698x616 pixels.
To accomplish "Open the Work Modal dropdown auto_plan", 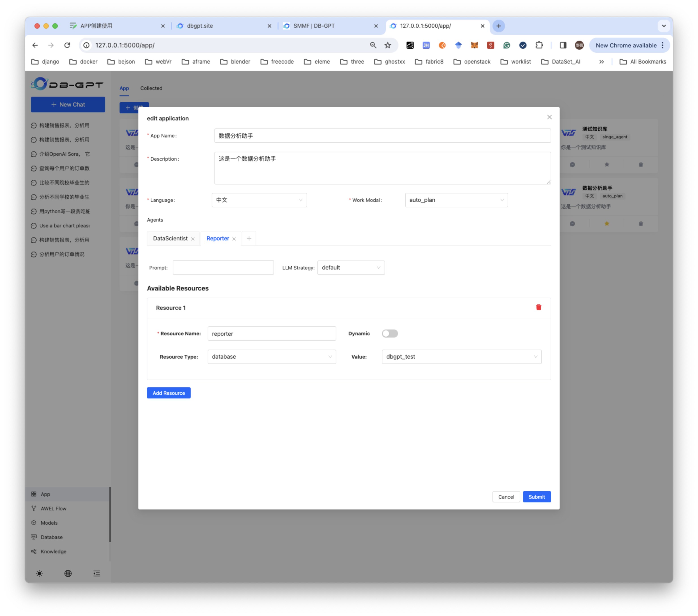I will pos(456,200).
